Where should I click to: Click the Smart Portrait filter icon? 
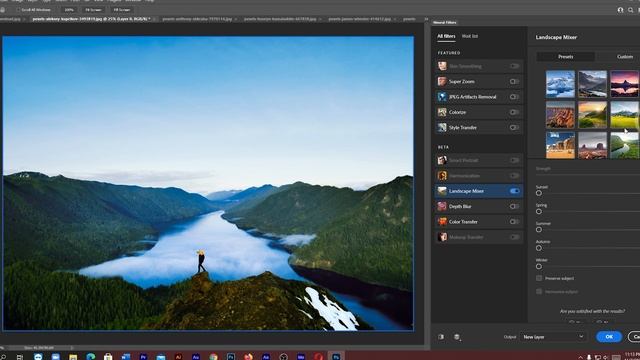[x=442, y=160]
